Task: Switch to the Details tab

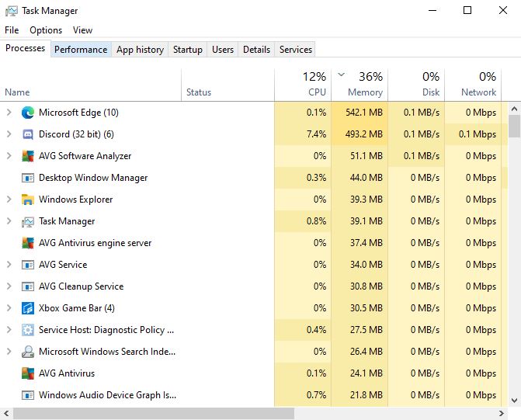Action: (256, 50)
